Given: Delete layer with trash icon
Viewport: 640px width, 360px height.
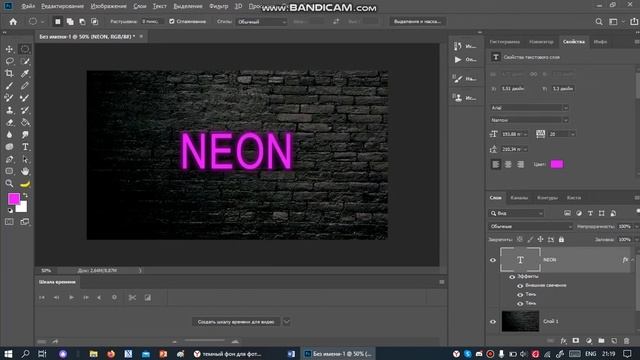Looking at the screenshot, I should pos(627,341).
